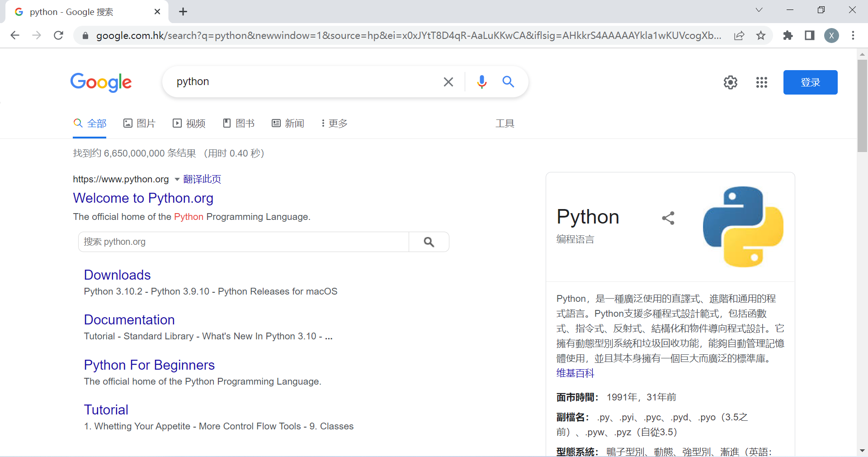Open the 工具 search tools
Viewport: 868px width, 457px height.
pos(505,124)
